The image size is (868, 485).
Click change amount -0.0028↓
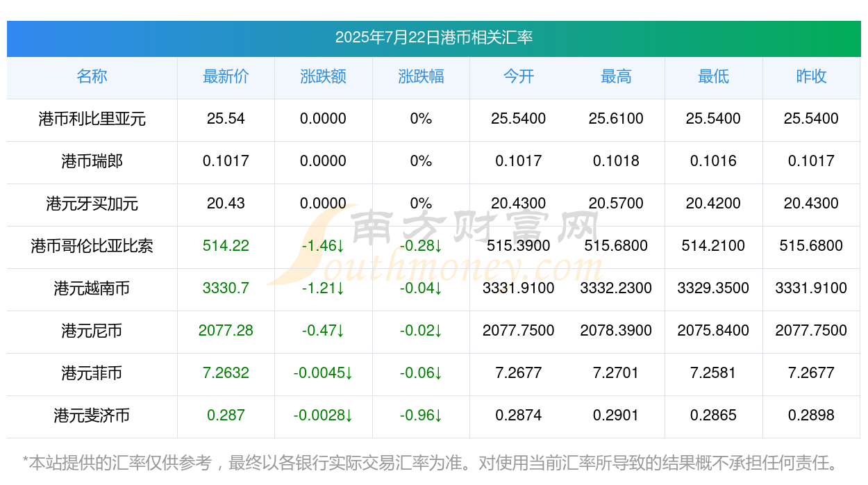pos(324,416)
